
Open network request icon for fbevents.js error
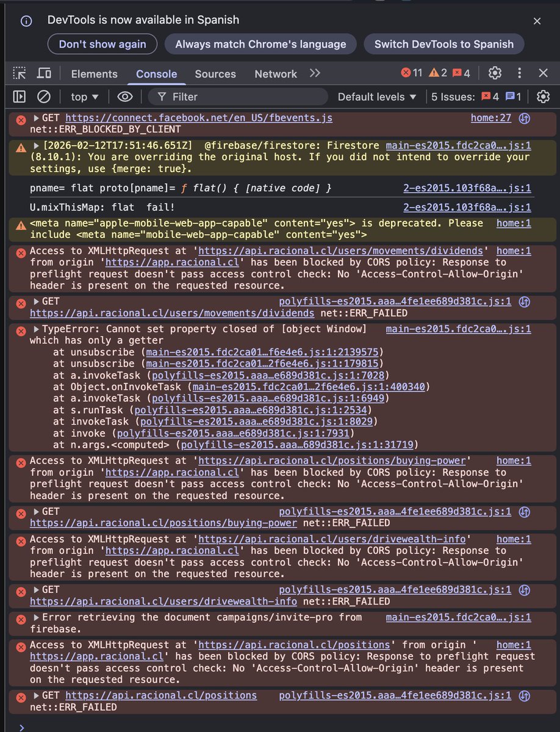coord(524,118)
